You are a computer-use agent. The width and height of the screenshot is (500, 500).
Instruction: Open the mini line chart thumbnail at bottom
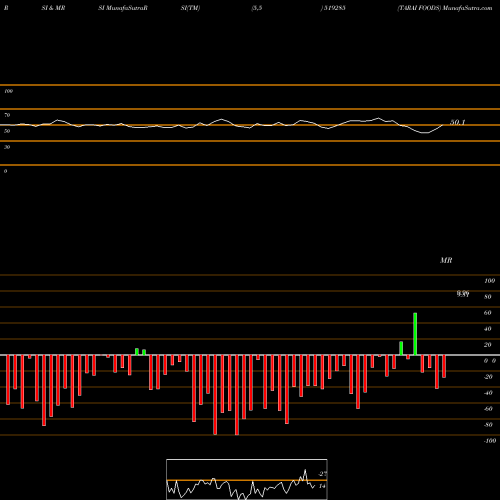(x=247, y=479)
